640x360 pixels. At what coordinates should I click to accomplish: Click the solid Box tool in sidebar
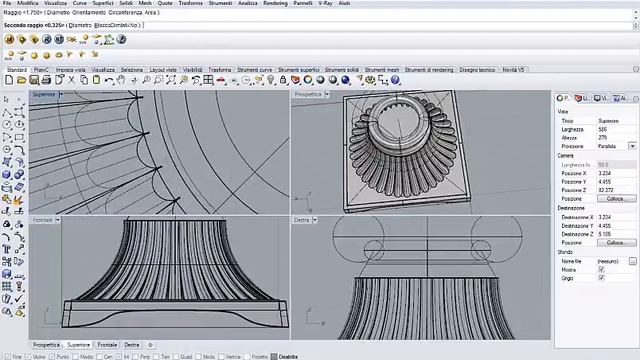click(6, 175)
